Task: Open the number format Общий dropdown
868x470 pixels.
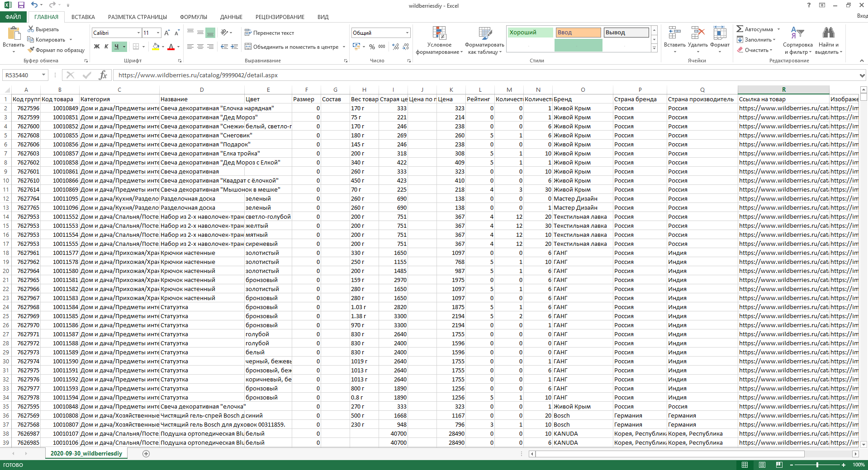Action: click(407, 33)
